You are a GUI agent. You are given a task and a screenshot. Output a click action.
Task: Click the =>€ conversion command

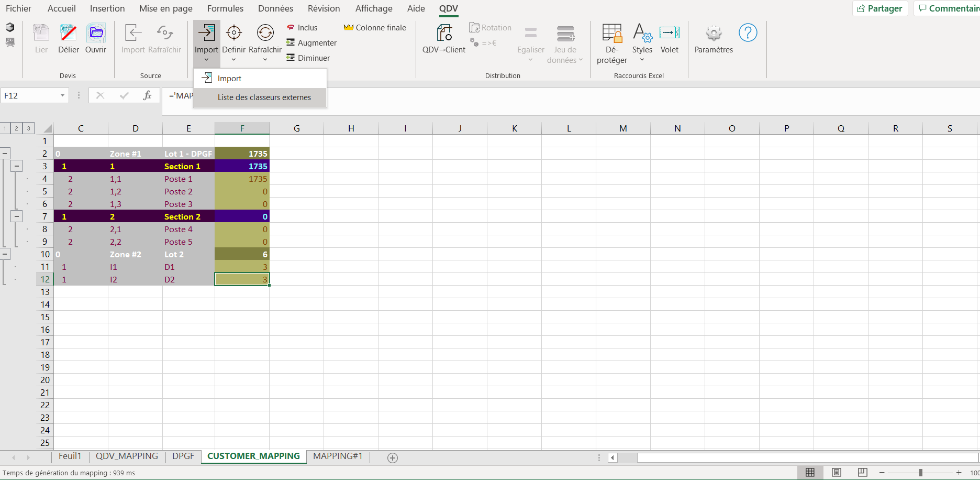483,43
